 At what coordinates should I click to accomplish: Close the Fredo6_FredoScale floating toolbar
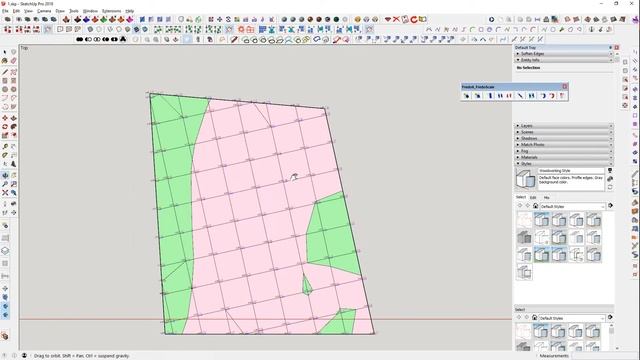[x=565, y=87]
